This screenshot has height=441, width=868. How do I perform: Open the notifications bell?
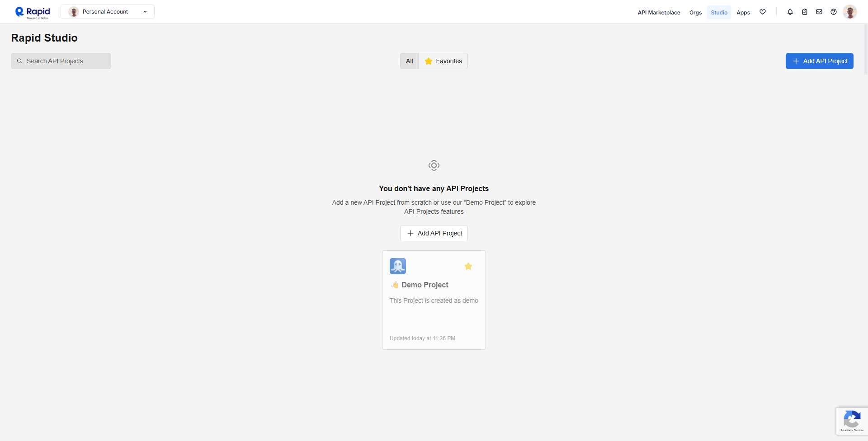pyautogui.click(x=790, y=12)
